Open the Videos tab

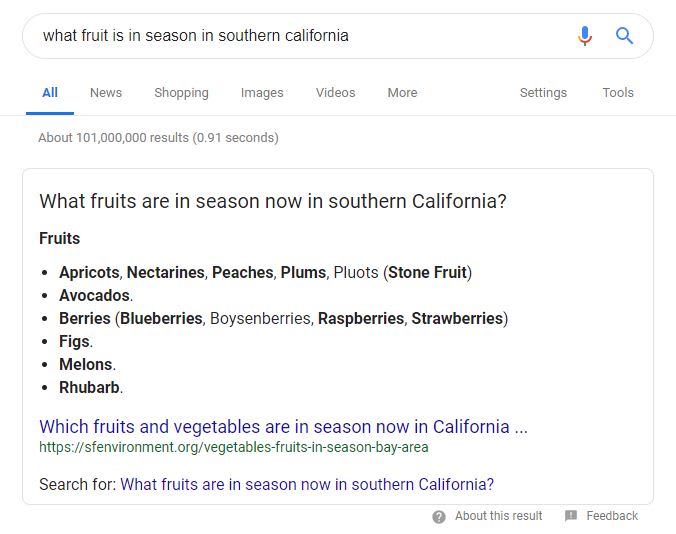point(335,93)
